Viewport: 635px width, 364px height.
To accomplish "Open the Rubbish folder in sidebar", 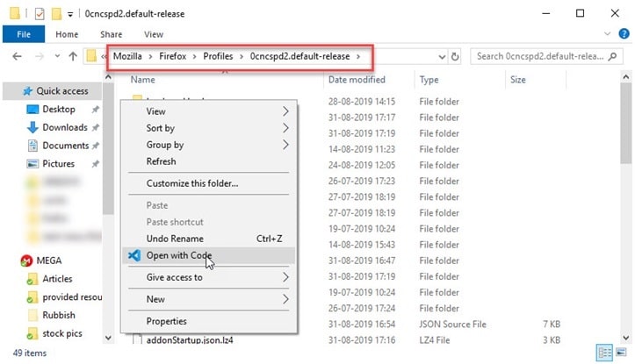I will coord(59,315).
